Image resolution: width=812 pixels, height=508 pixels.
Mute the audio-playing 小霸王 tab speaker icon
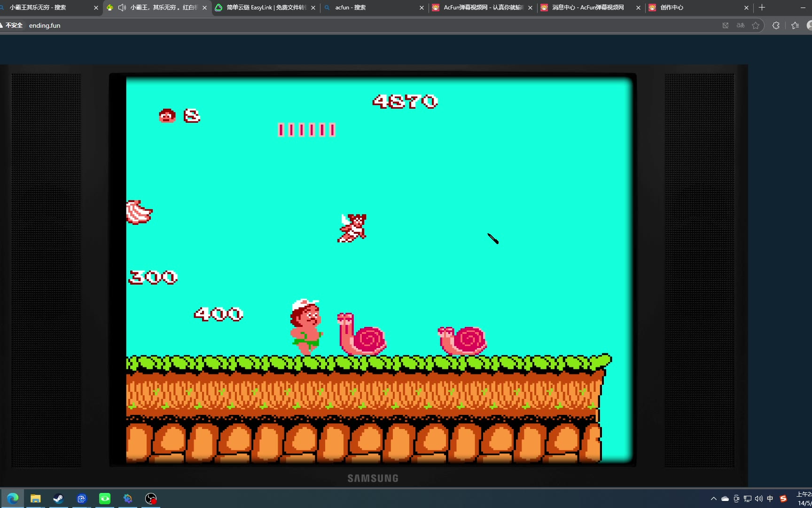(122, 8)
